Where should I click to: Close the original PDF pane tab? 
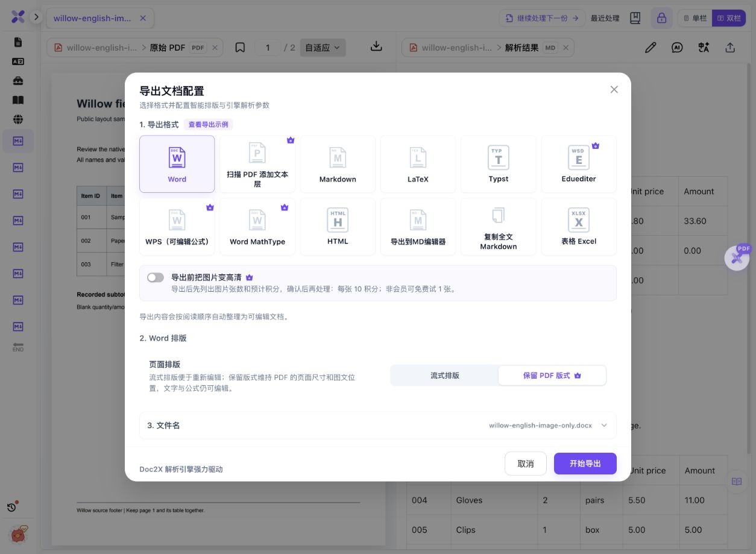[x=216, y=48]
